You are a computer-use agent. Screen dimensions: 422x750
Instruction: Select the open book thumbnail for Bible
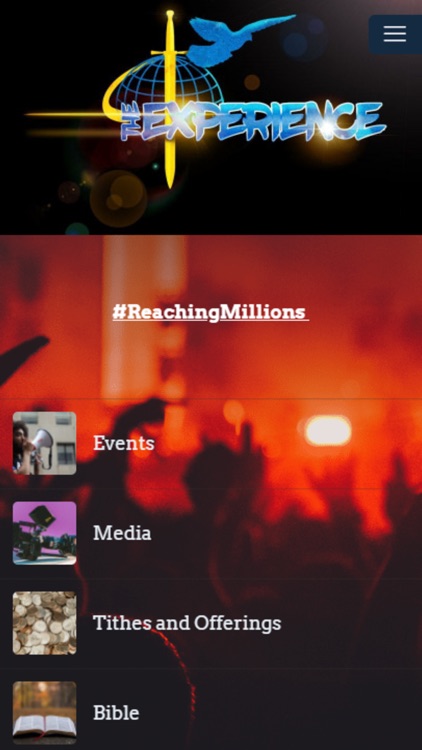[44, 713]
